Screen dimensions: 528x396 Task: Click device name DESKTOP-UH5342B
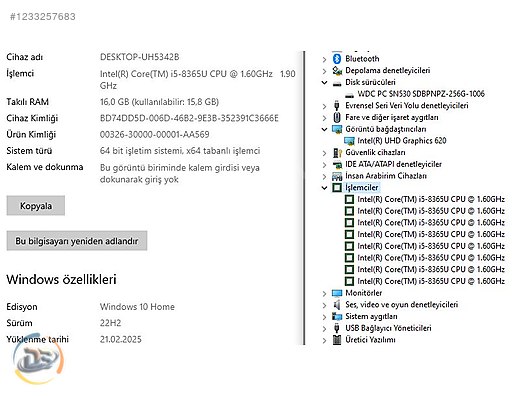[139, 57]
